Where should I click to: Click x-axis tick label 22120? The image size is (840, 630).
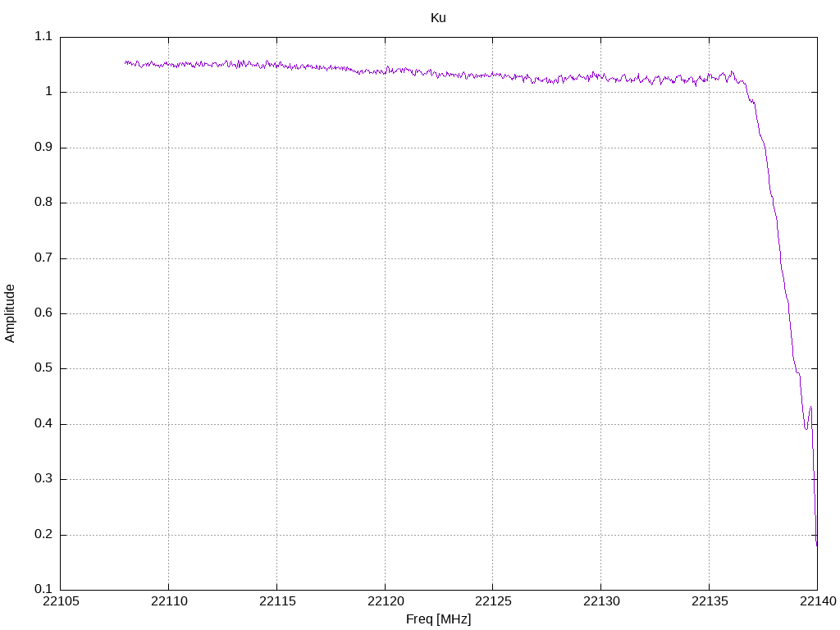pos(386,601)
